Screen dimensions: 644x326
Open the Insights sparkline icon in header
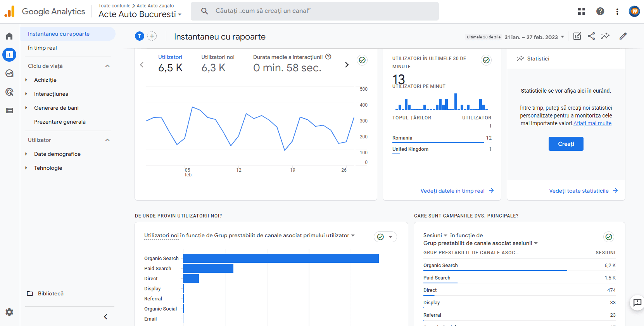tap(605, 36)
